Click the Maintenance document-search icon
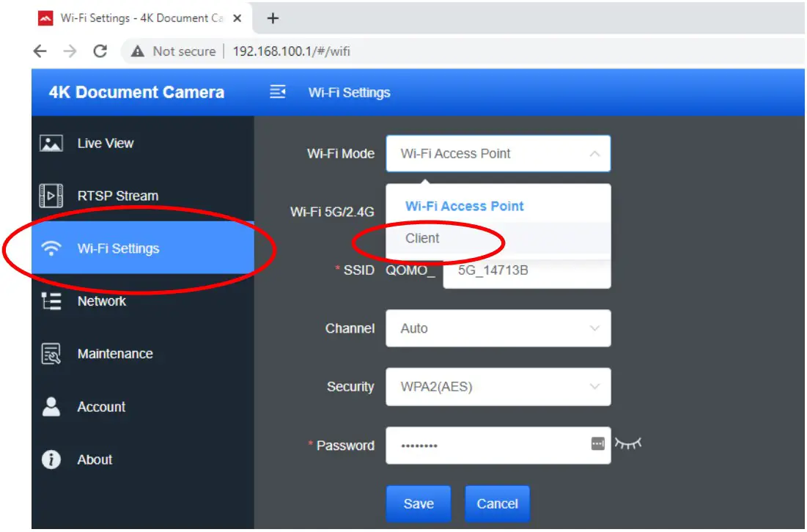This screenshot has height=532, width=807. (51, 353)
